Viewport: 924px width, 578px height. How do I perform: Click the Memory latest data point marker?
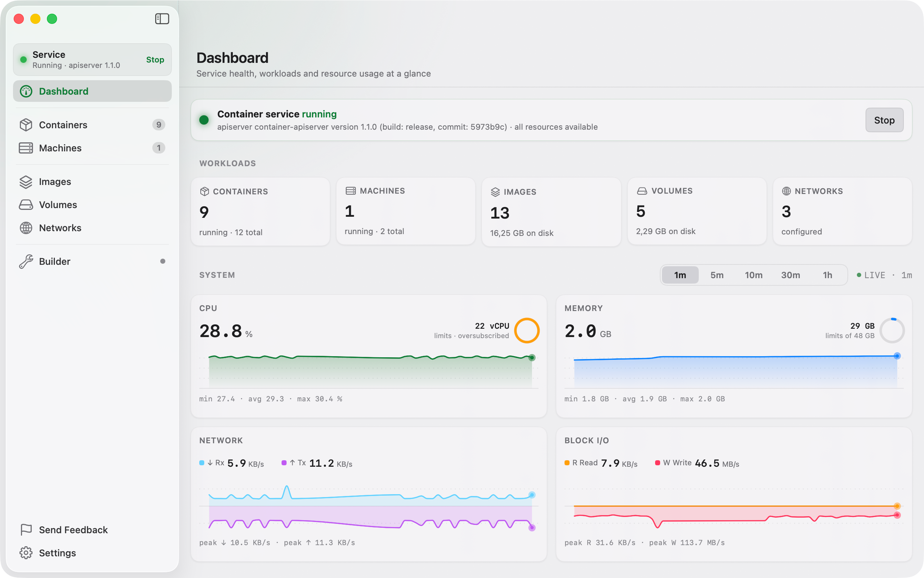897,356
